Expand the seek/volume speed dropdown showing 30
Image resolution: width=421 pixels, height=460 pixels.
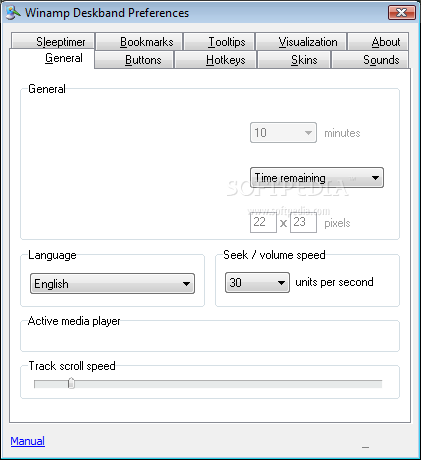coord(257,283)
